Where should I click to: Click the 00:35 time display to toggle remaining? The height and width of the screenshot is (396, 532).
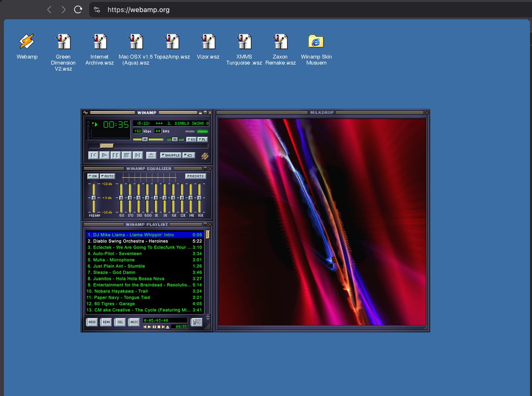coord(116,124)
